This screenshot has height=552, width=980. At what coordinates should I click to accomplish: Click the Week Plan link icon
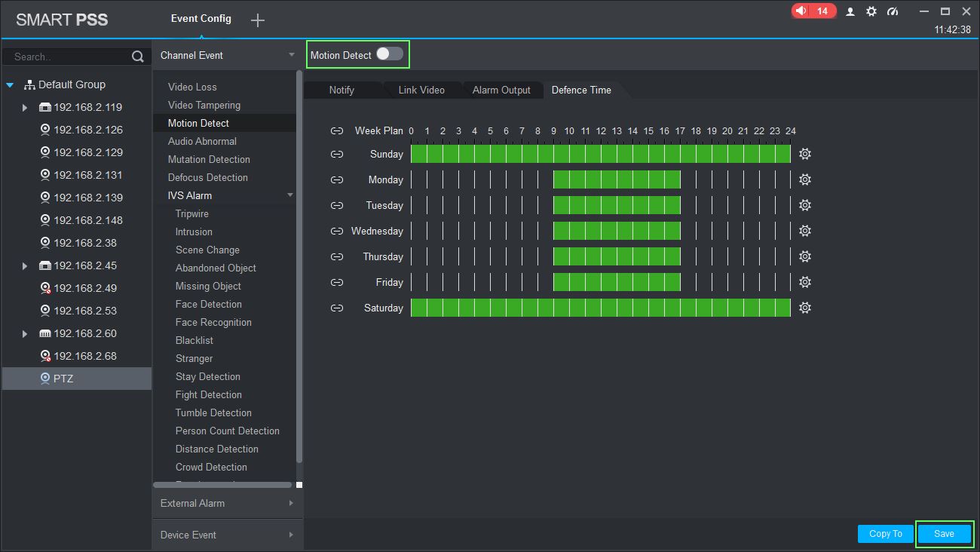tap(337, 130)
